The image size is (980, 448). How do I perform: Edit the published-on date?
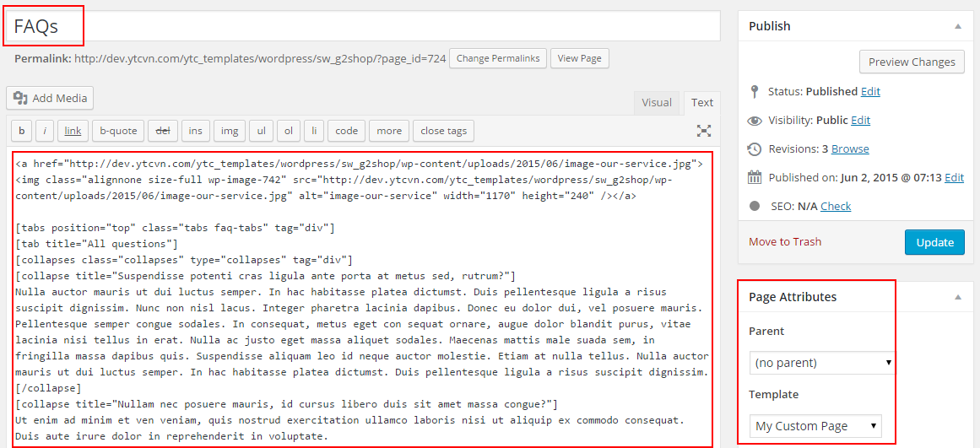pos(954,177)
